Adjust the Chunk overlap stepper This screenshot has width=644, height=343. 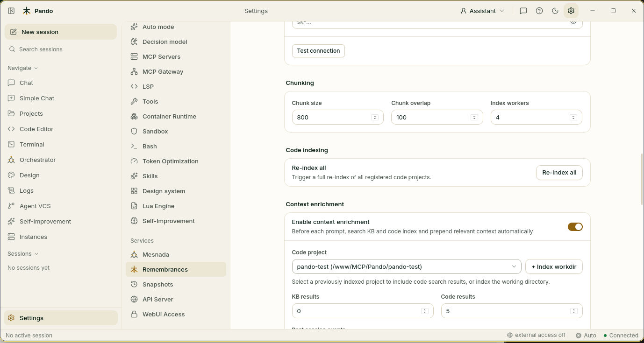pyautogui.click(x=474, y=117)
